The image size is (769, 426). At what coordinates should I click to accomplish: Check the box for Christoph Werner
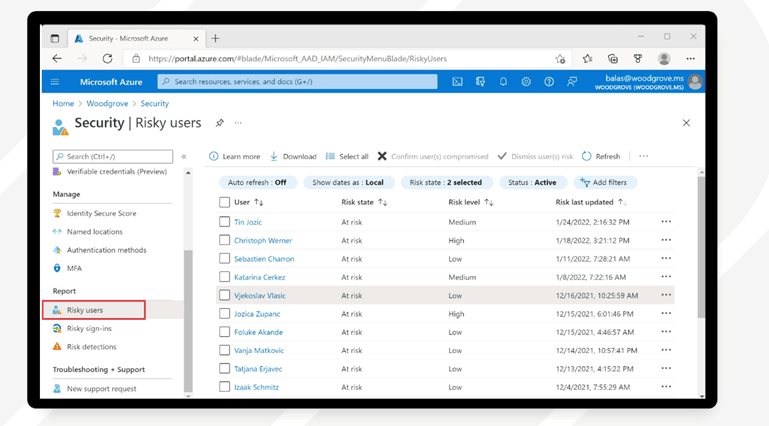[x=225, y=240]
